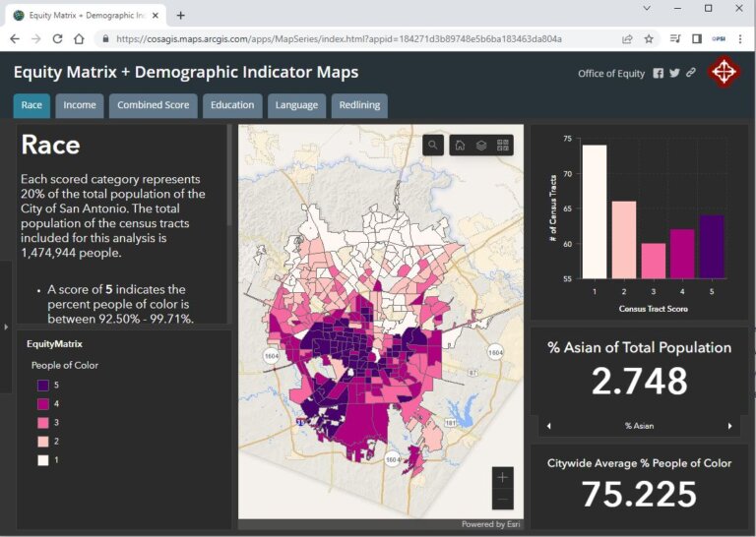Zoom in on the map
The height and width of the screenshot is (537, 756).
[503, 477]
